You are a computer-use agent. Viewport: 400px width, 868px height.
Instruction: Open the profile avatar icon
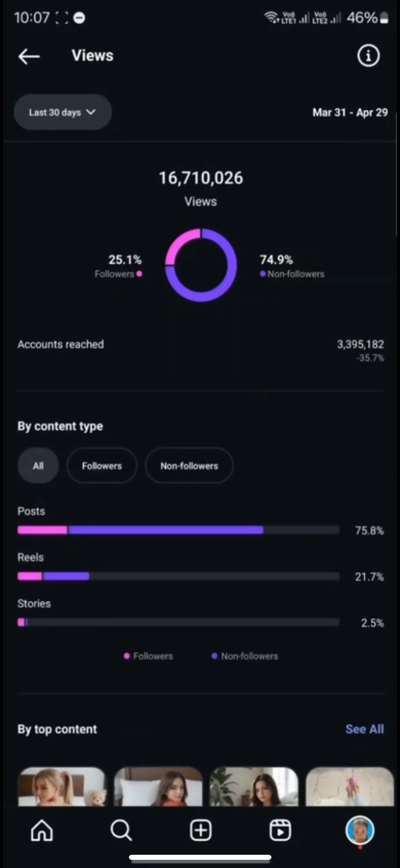[360, 830]
